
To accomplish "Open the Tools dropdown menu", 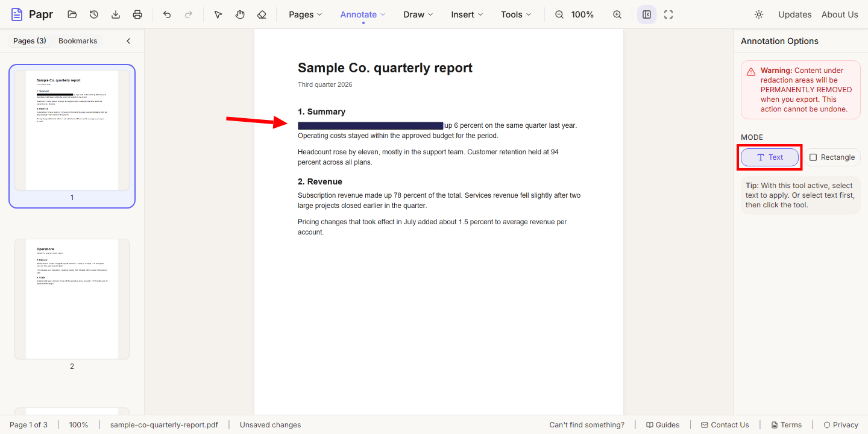I will click(516, 14).
